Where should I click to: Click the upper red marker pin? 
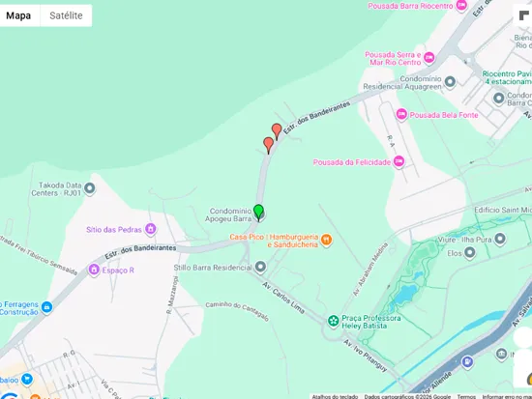277,131
